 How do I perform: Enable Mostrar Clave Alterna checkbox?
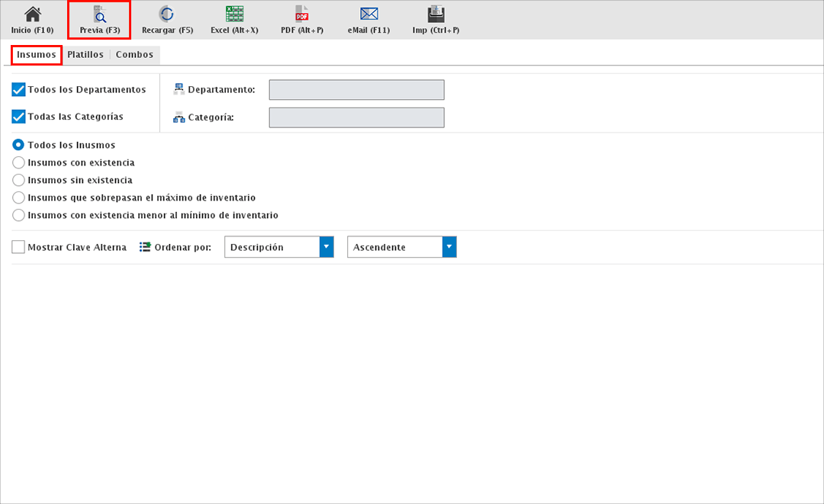click(19, 247)
